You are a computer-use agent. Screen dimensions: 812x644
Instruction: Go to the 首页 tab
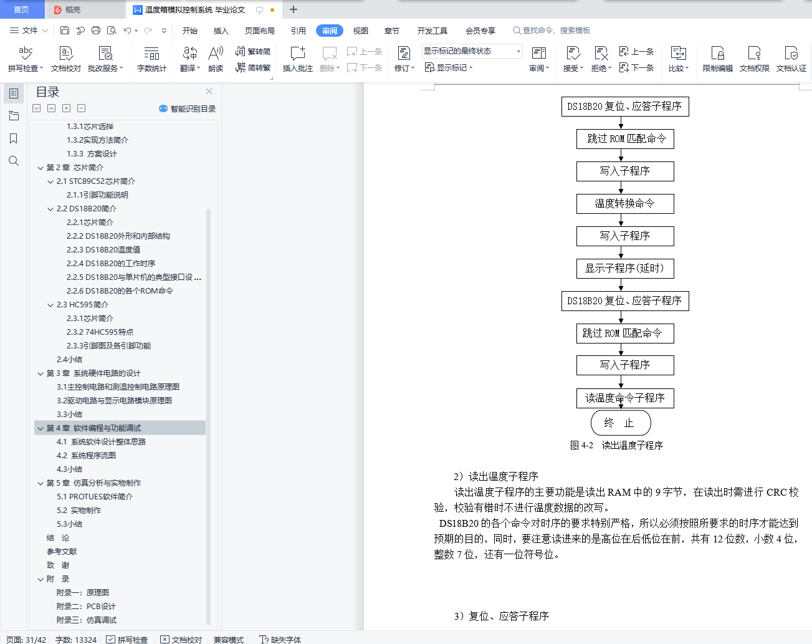(x=22, y=9)
